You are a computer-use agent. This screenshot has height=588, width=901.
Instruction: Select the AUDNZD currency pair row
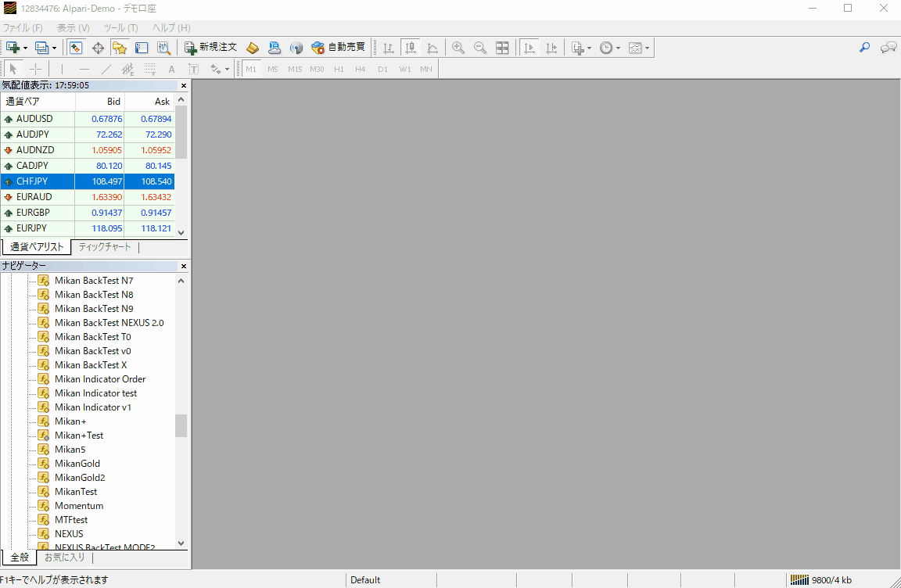click(88, 150)
